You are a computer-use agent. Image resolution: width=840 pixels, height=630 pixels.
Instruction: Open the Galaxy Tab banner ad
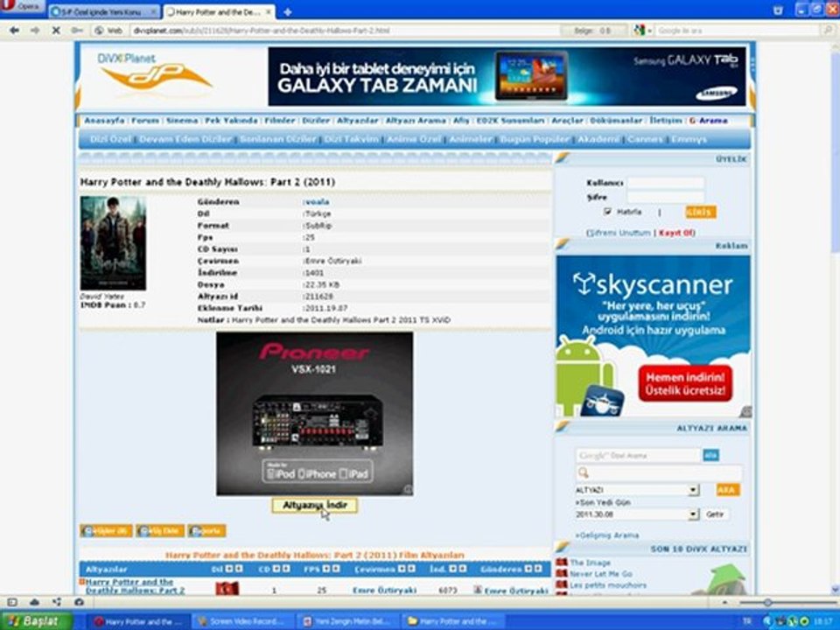click(x=507, y=76)
